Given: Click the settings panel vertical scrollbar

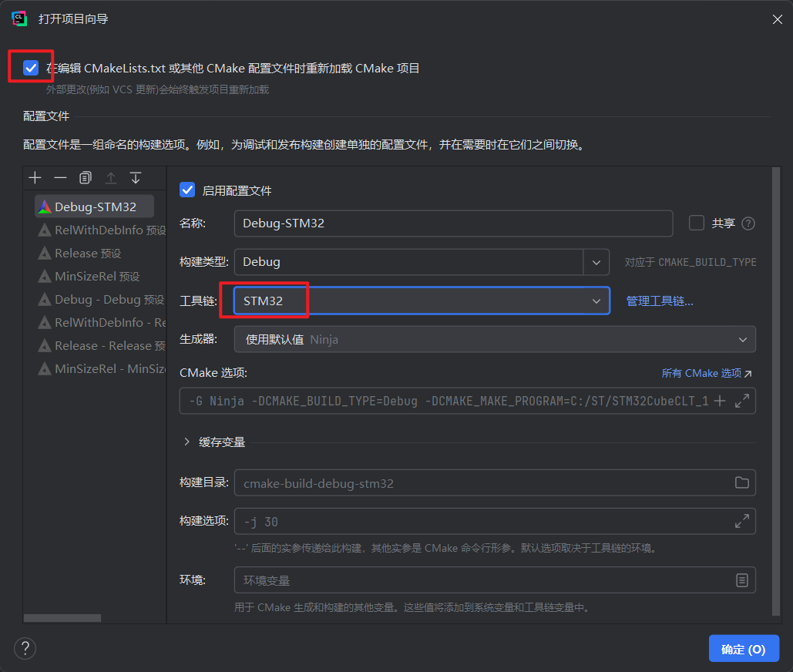Looking at the screenshot, I should point(776,391).
